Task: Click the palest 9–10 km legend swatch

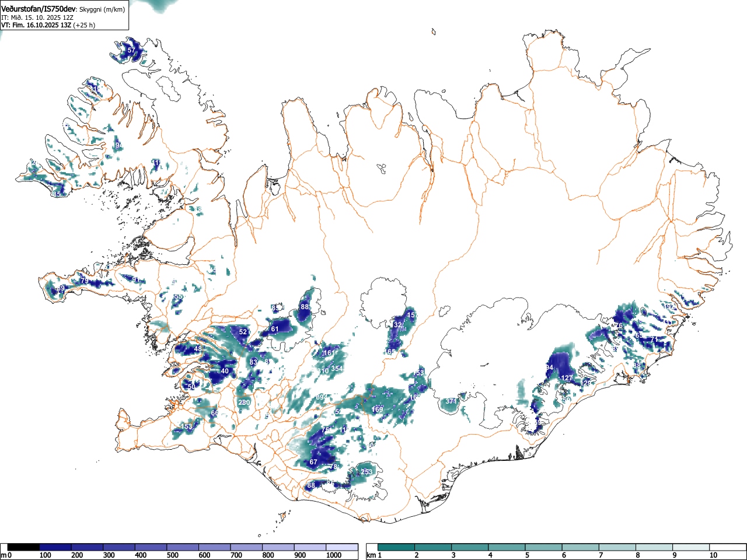Action: [x=690, y=547]
